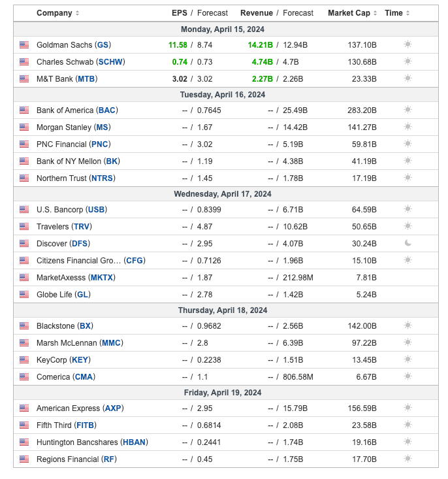448x479 pixels.
Task: Open the MKTX ticker link
Action: click(102, 278)
